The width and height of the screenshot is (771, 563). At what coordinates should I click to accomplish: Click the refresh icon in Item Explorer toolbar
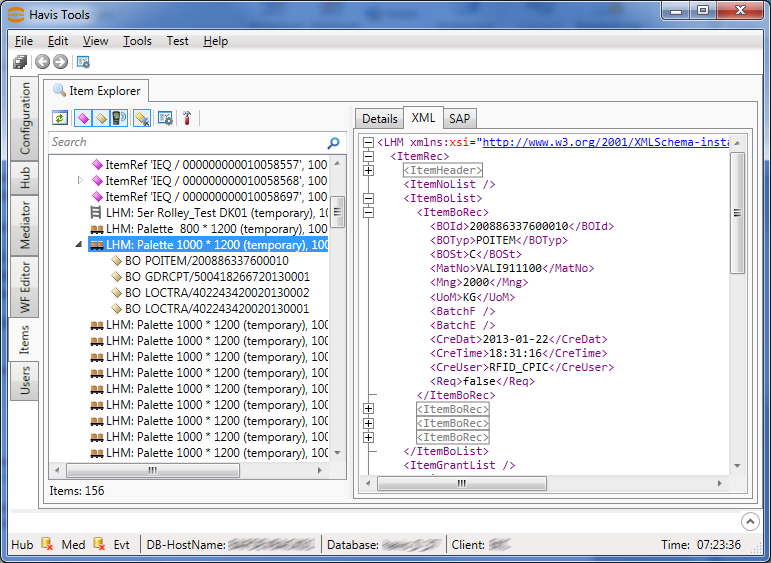coord(60,118)
